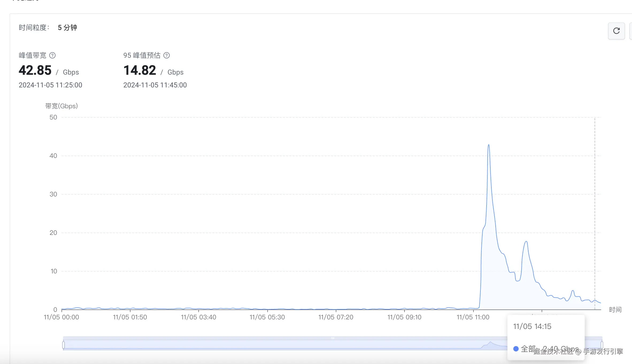Click 95 peak estimate value 14.82

tap(140, 70)
